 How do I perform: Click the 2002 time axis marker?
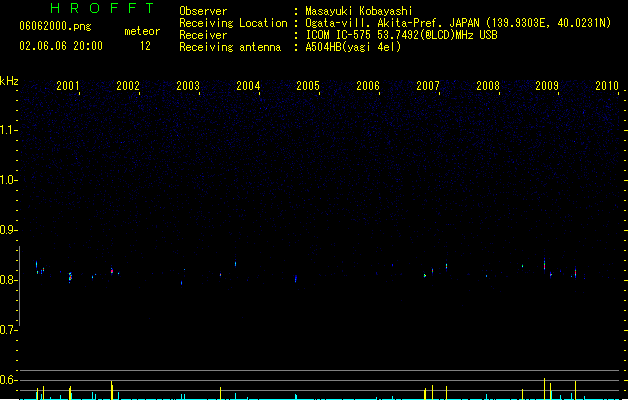pyautogui.click(x=128, y=85)
